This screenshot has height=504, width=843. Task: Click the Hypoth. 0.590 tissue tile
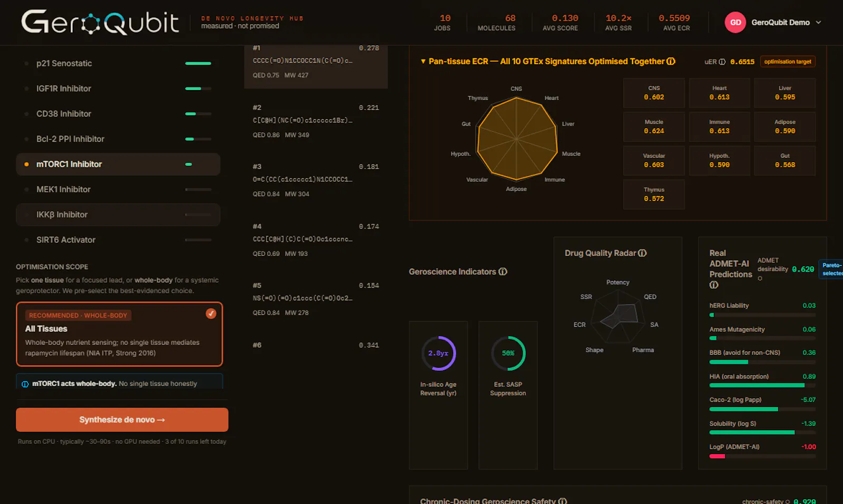click(x=719, y=161)
